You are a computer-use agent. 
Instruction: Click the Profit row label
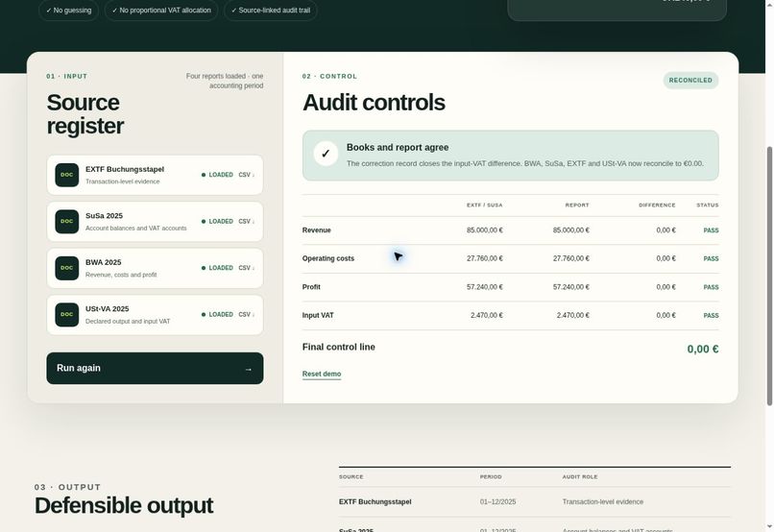[311, 287]
